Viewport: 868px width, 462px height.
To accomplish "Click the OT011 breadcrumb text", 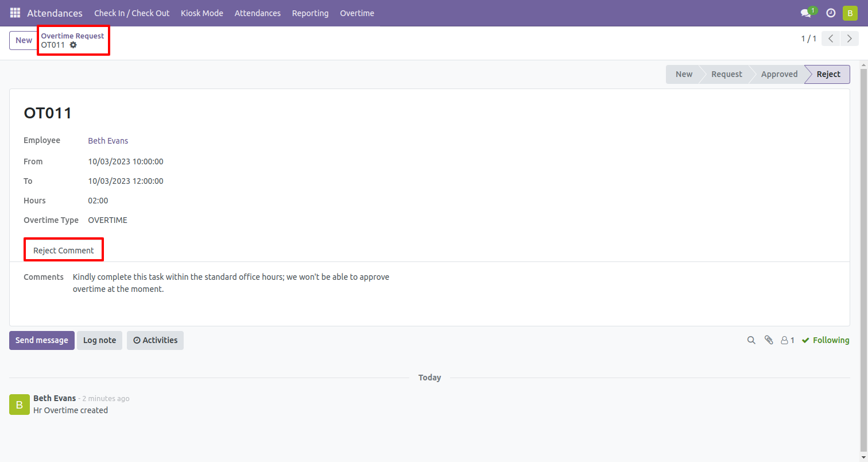I will pyautogui.click(x=53, y=45).
